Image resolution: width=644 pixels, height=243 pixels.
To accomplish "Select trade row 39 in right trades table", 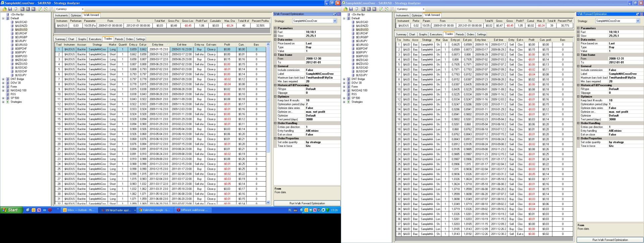I will coord(484,234).
